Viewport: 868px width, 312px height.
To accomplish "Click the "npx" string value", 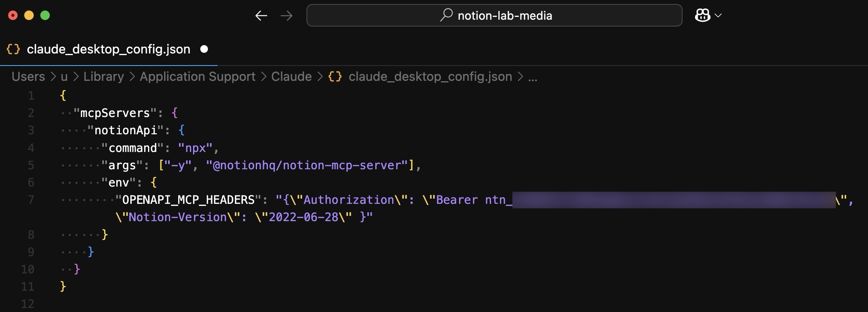I will tap(195, 148).
